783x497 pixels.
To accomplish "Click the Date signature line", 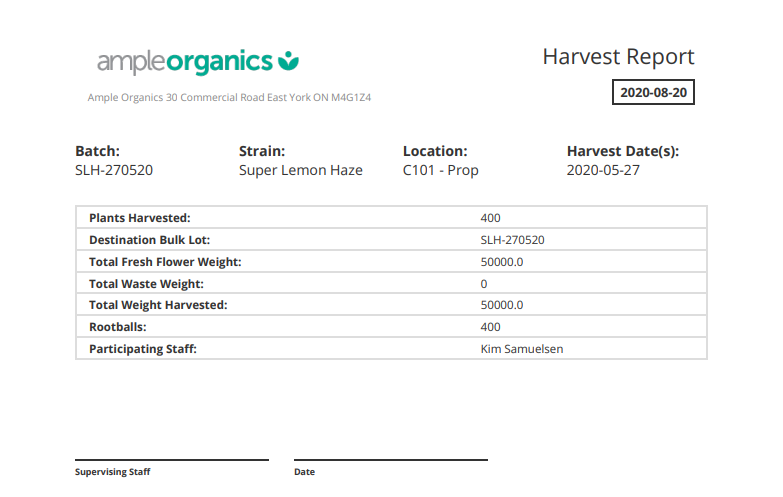I will pos(390,459).
